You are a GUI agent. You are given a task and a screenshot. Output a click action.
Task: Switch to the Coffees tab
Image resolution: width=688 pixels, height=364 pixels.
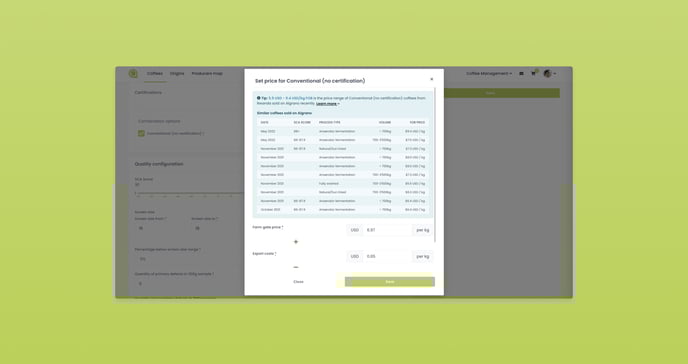pos(155,74)
